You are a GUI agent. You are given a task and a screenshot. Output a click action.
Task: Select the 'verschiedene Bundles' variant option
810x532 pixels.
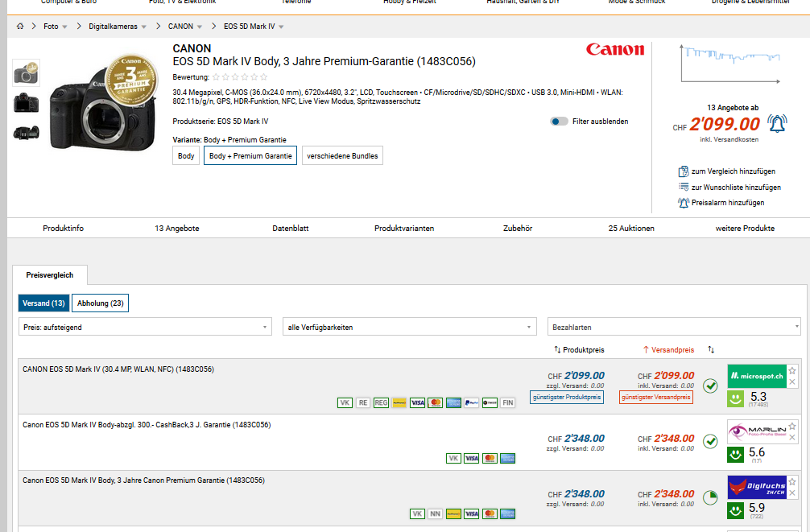coord(342,155)
